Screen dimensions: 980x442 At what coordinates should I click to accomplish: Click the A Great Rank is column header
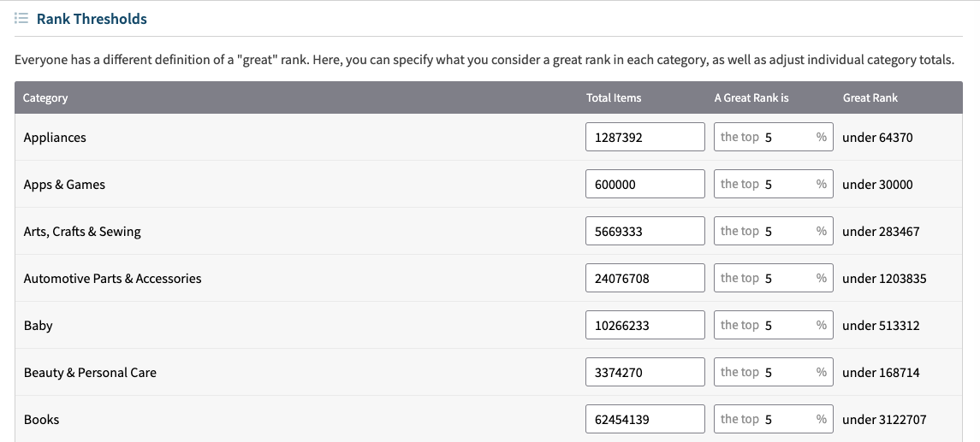tap(751, 97)
